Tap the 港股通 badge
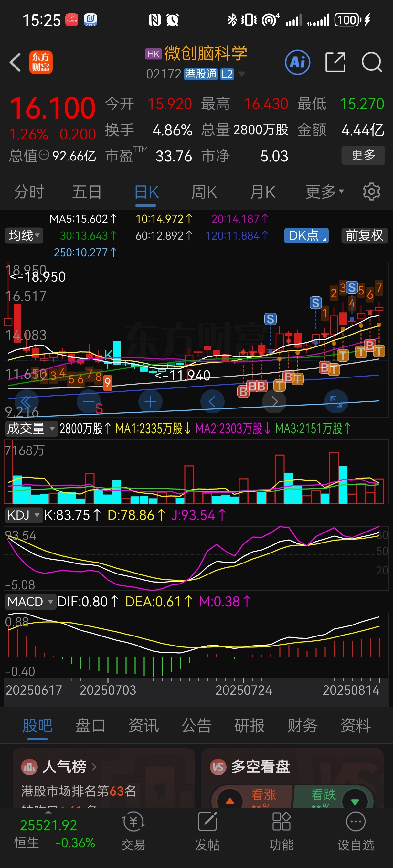 pos(200,74)
